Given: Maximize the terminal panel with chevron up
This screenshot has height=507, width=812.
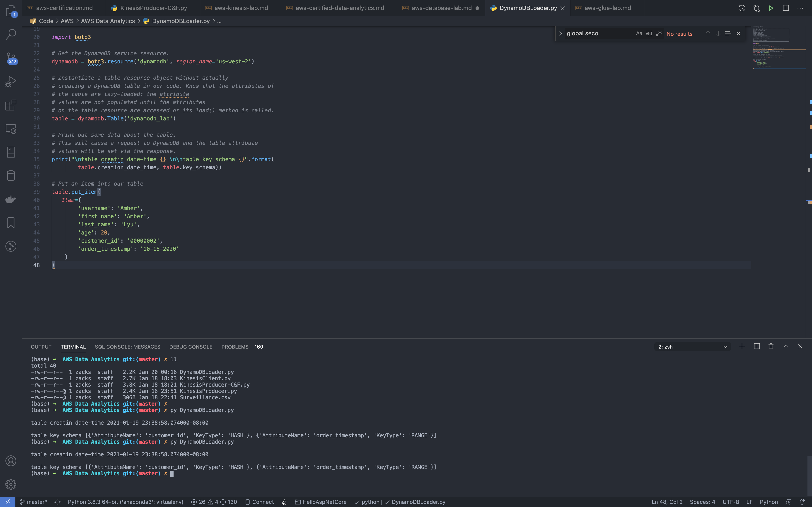Looking at the screenshot, I should 785,346.
